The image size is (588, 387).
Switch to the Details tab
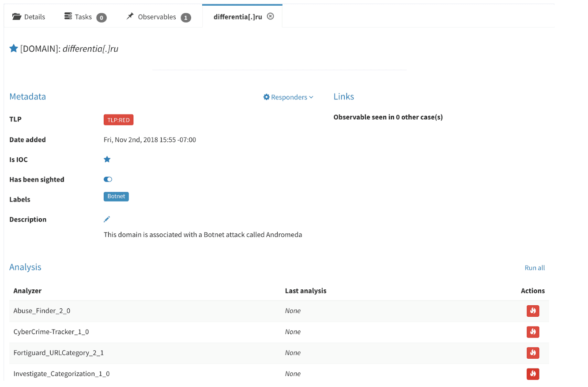(29, 17)
